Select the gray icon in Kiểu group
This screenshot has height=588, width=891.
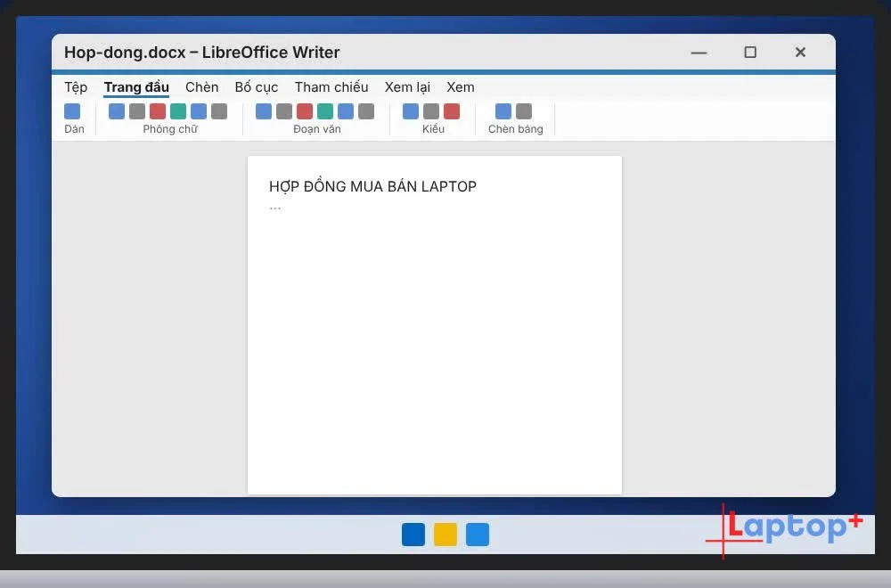[430, 111]
